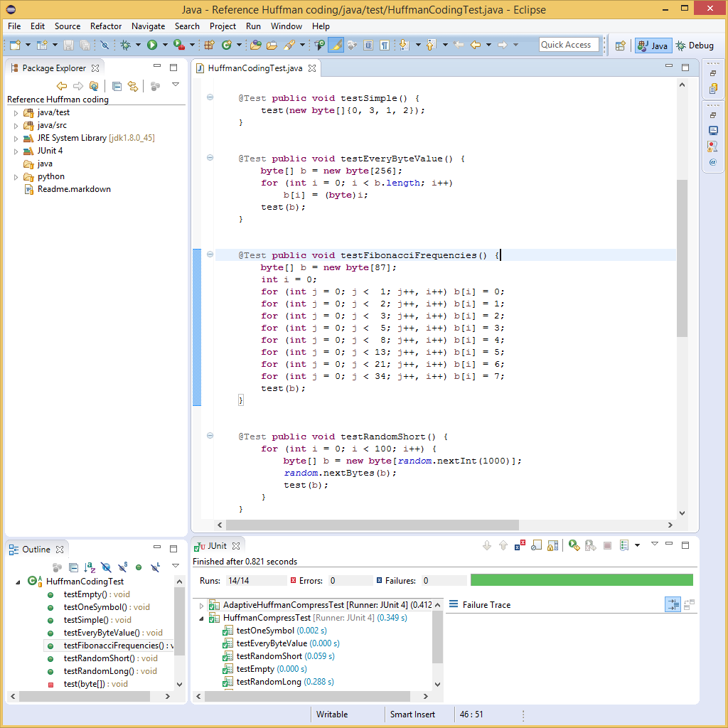
Task: Click Rerun Test icon in JUnit view
Action: point(574,545)
